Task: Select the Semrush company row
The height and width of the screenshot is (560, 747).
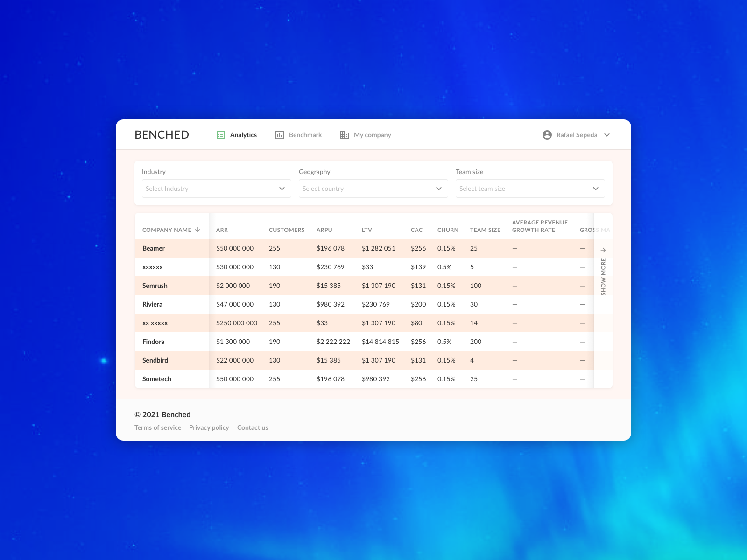Action: pos(155,286)
